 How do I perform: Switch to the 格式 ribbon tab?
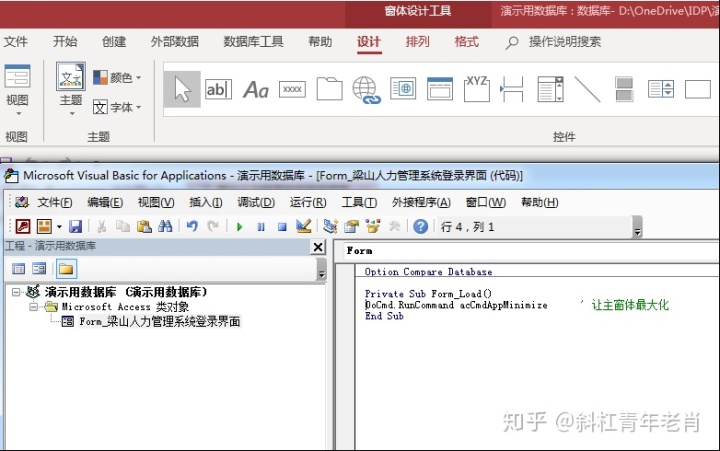pos(467,42)
